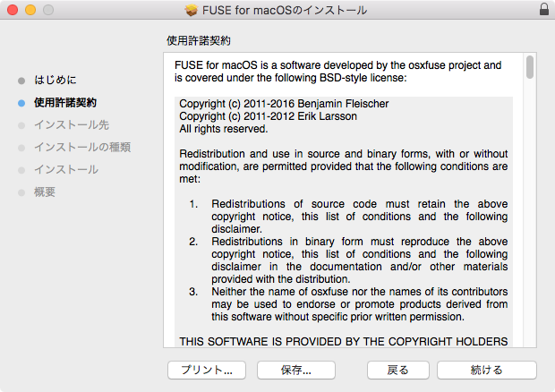Image resolution: width=555 pixels, height=392 pixels.
Task: Click the Benjamin Fleischer copyright line
Action: (284, 104)
